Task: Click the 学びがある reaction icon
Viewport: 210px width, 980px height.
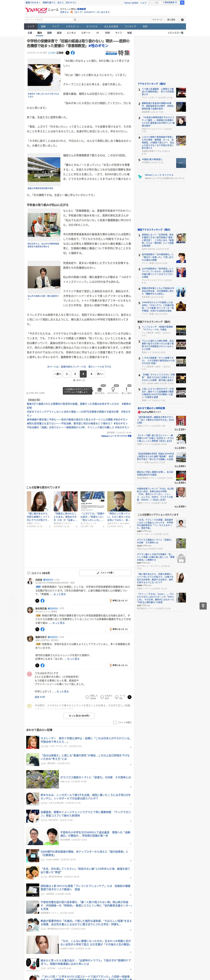Action: 100,390
